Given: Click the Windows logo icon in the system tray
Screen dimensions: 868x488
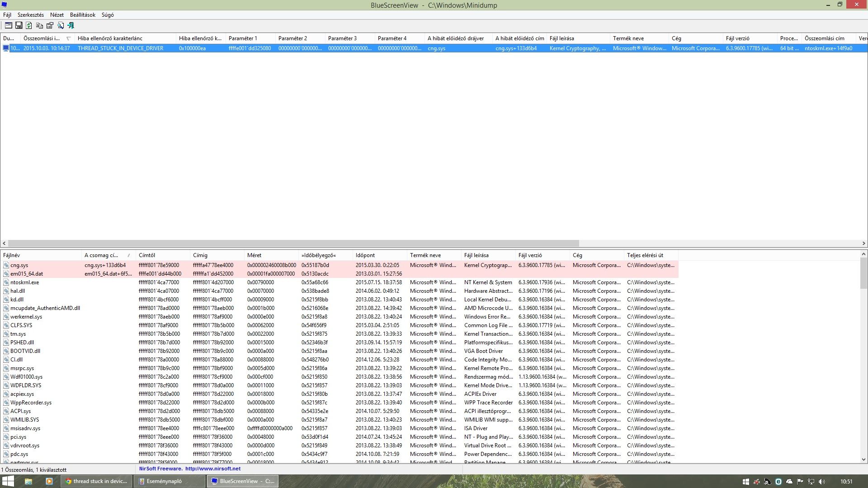Looking at the screenshot, I should [746, 482].
